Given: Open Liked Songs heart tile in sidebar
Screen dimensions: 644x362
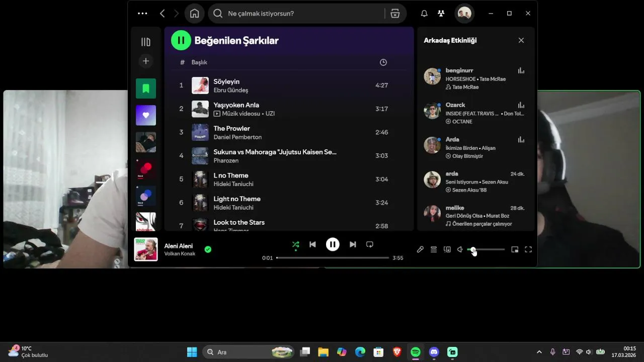Looking at the screenshot, I should 146,115.
